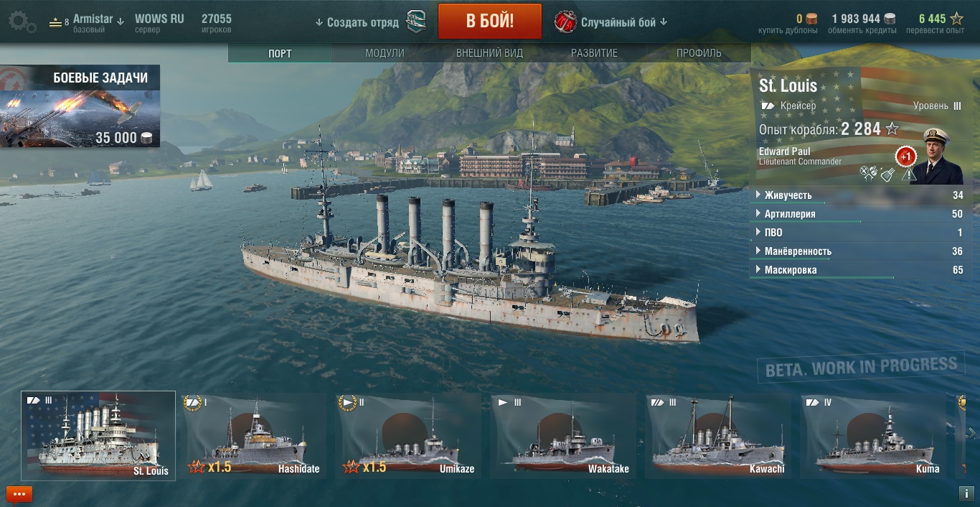Click the commander skill point +1 badge
980x507 pixels.
tap(905, 157)
